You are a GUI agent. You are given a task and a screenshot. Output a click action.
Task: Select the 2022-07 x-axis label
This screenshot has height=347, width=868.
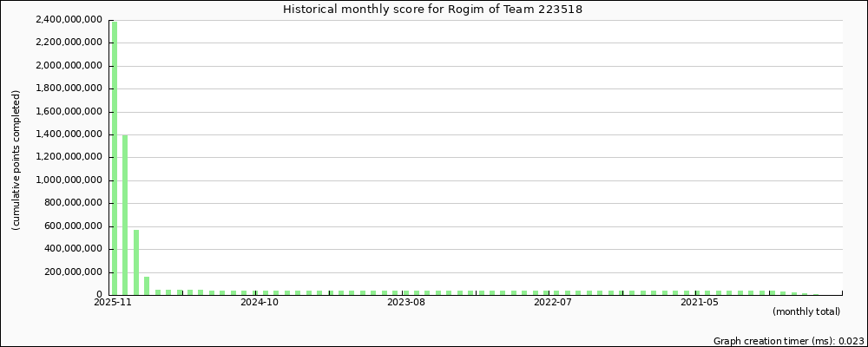coord(552,303)
